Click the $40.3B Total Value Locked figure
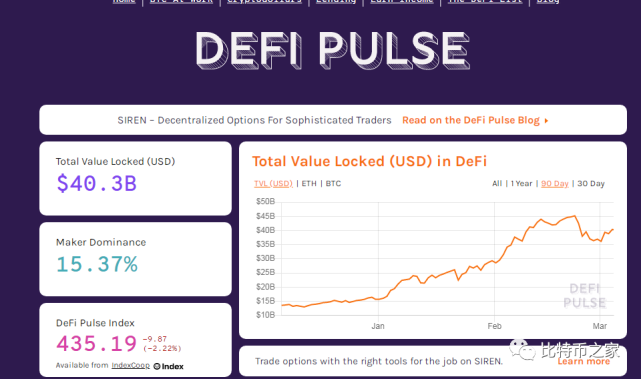 tap(96, 183)
